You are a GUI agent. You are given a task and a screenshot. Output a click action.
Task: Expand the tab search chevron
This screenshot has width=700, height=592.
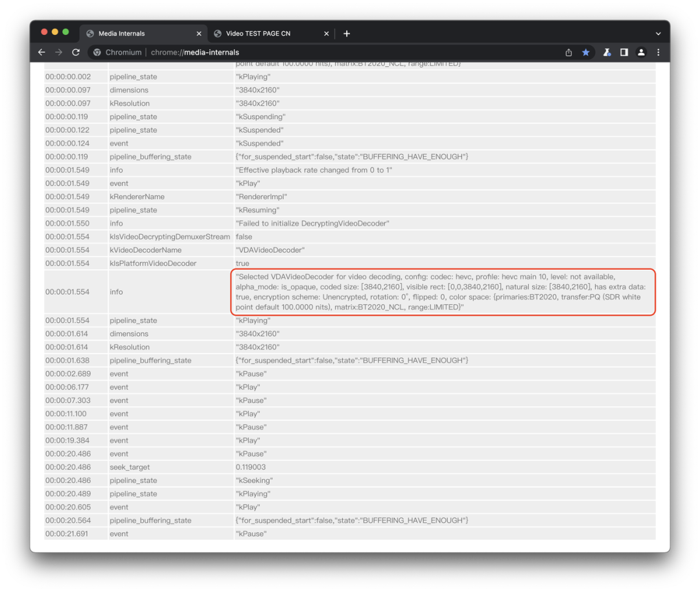coord(658,34)
